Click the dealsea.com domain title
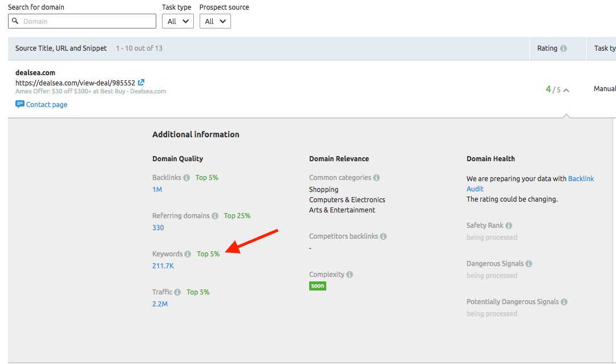 point(35,72)
